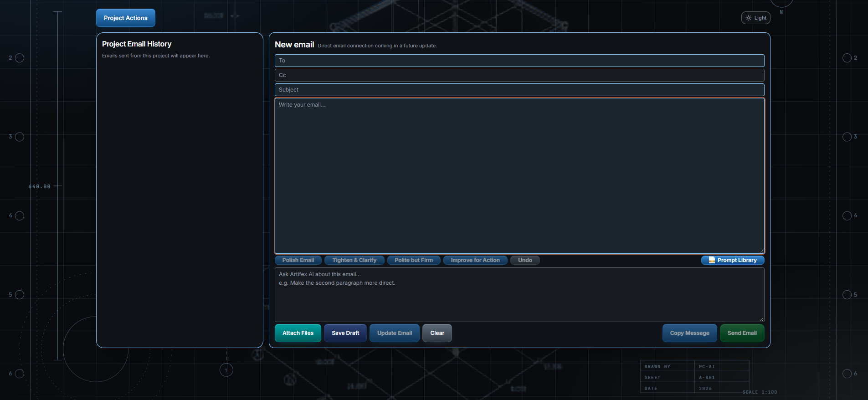Screen dimensions: 868x400
Task: Apply the Improve for Action preset
Action: pos(475,260)
